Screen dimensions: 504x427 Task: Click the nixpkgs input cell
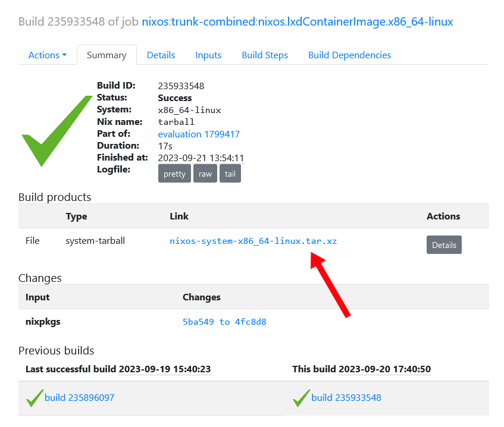(43, 322)
